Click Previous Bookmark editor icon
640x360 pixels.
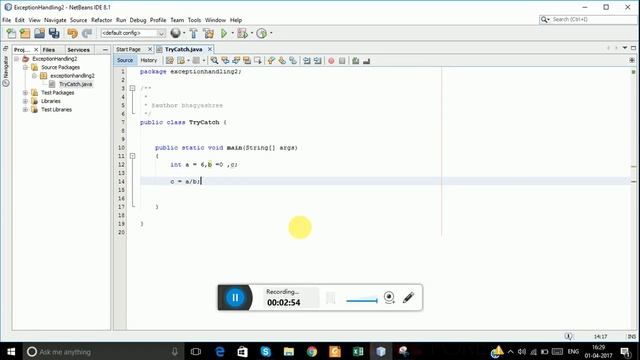pyautogui.click(x=271, y=61)
